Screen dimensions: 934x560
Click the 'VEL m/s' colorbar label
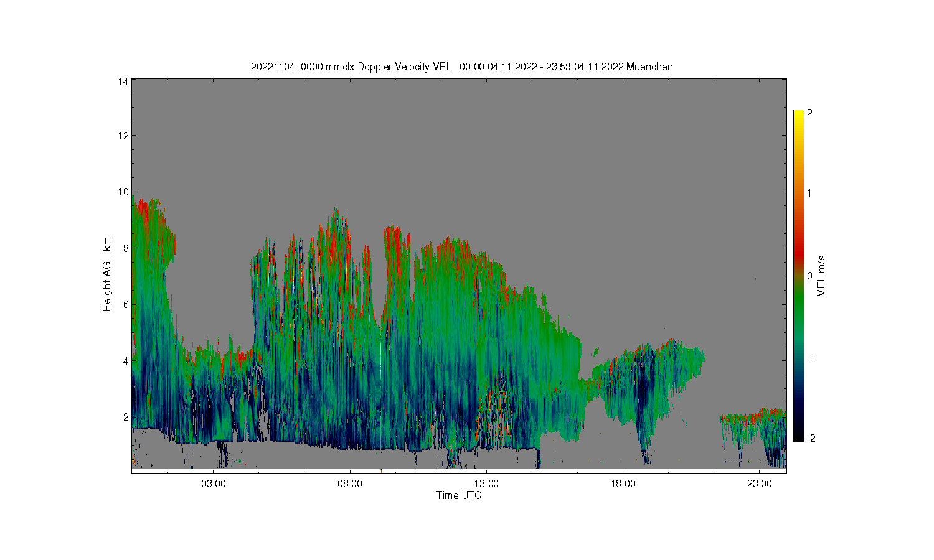pos(821,275)
